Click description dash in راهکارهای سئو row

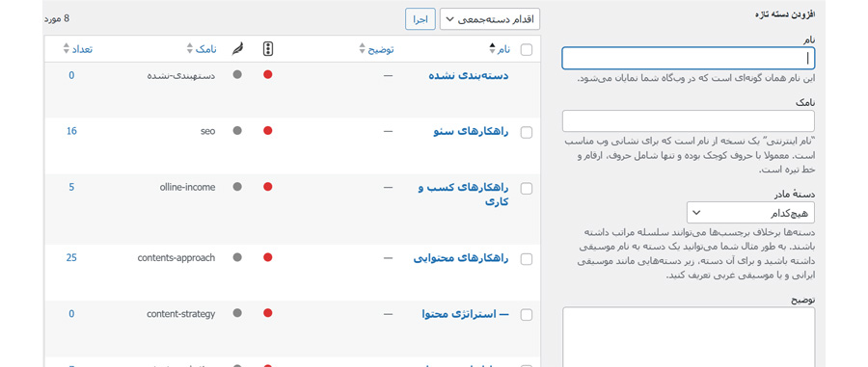point(388,132)
